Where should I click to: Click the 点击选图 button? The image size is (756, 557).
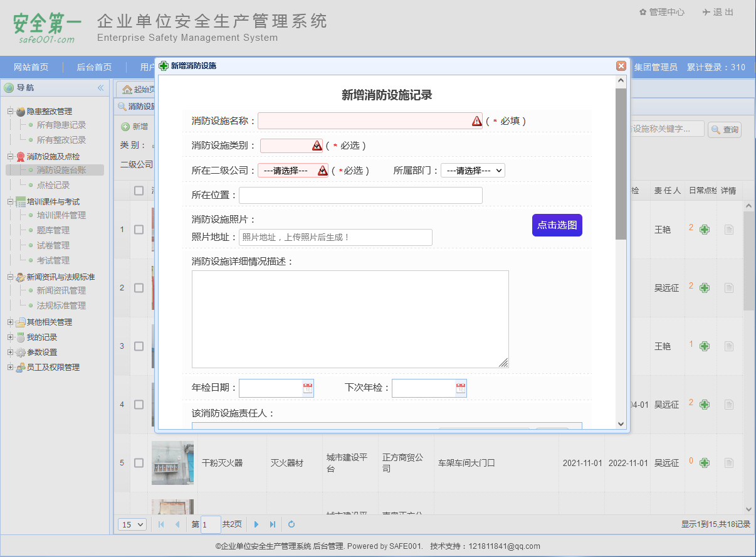557,225
